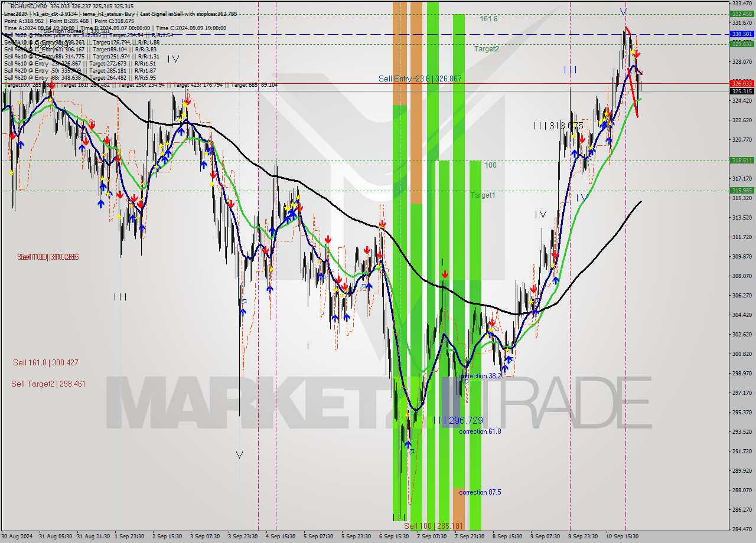This screenshot has width=756, height=543.
Task: Click the 'Sell Target2 | 298.461' label
Action: [48, 384]
